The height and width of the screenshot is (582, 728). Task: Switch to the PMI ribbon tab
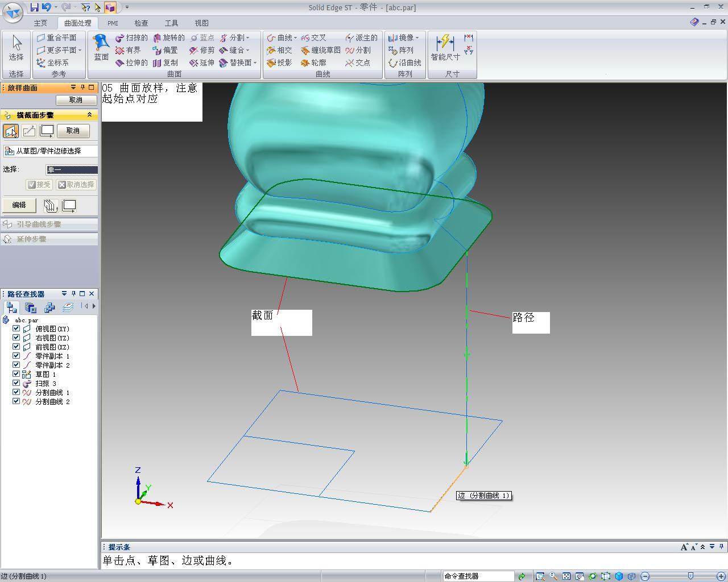[x=113, y=23]
